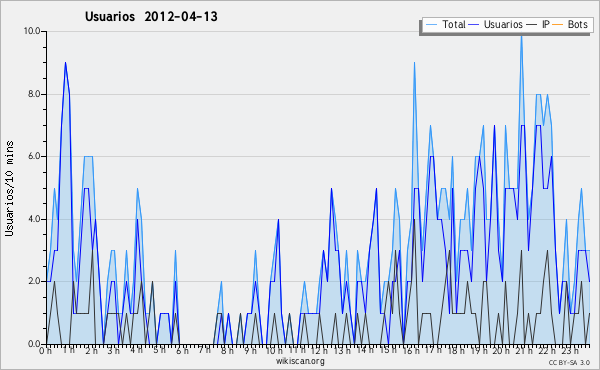The height and width of the screenshot is (370, 600).
Task: Click the 18 h x-axis label
Action: pos(456,350)
